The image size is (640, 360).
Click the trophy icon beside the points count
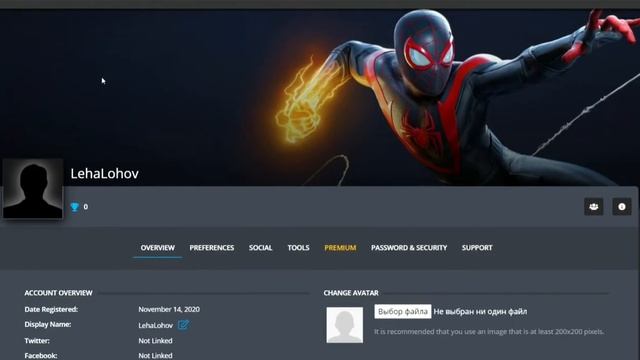(75, 207)
